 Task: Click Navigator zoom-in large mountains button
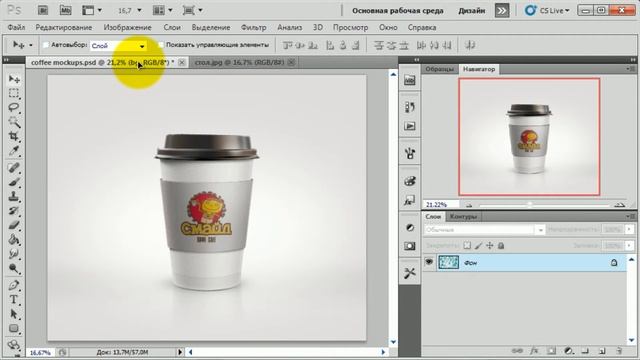coord(620,204)
